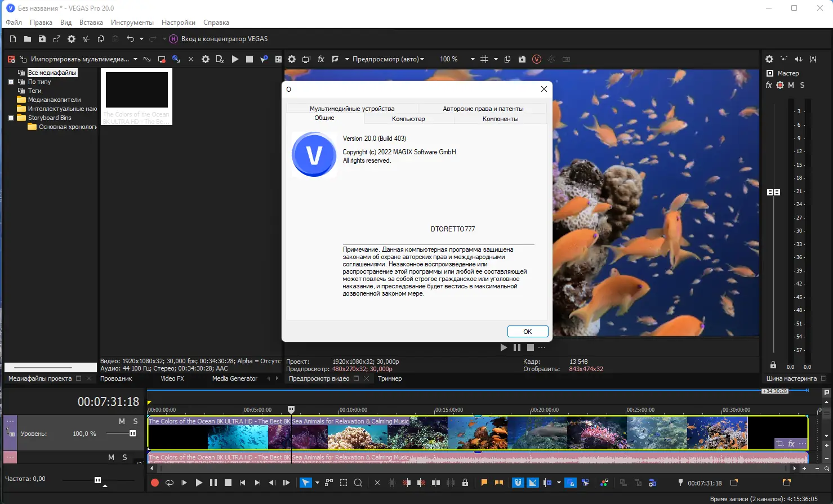Image resolution: width=833 pixels, height=504 pixels.
Task: Mute the video track
Action: coord(122,421)
